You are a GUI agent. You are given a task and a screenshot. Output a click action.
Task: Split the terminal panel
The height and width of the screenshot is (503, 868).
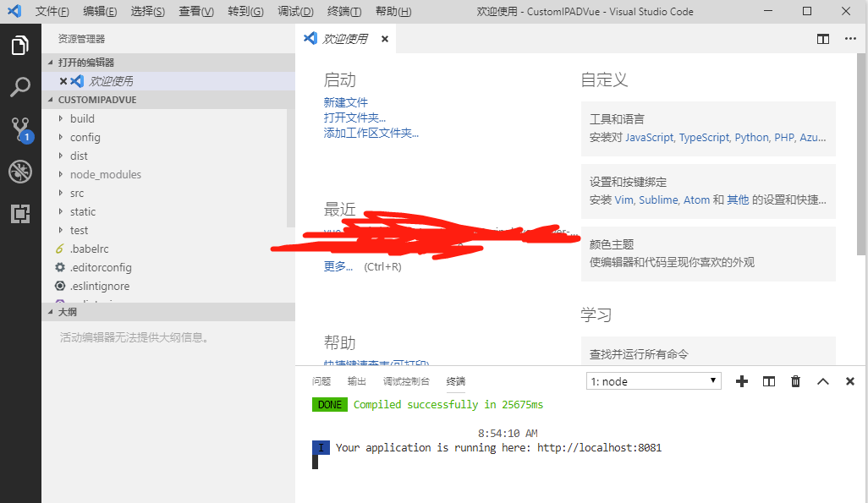tap(769, 381)
